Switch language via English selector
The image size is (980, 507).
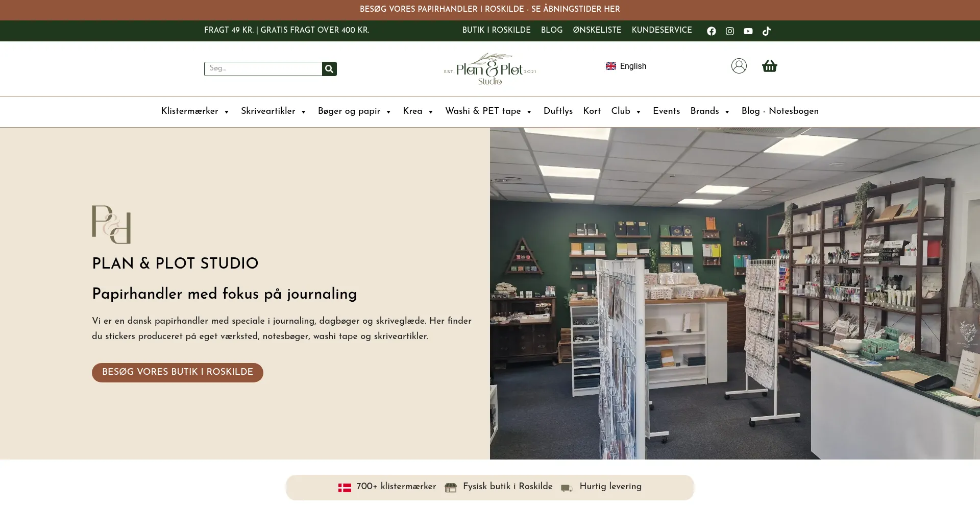[626, 66]
